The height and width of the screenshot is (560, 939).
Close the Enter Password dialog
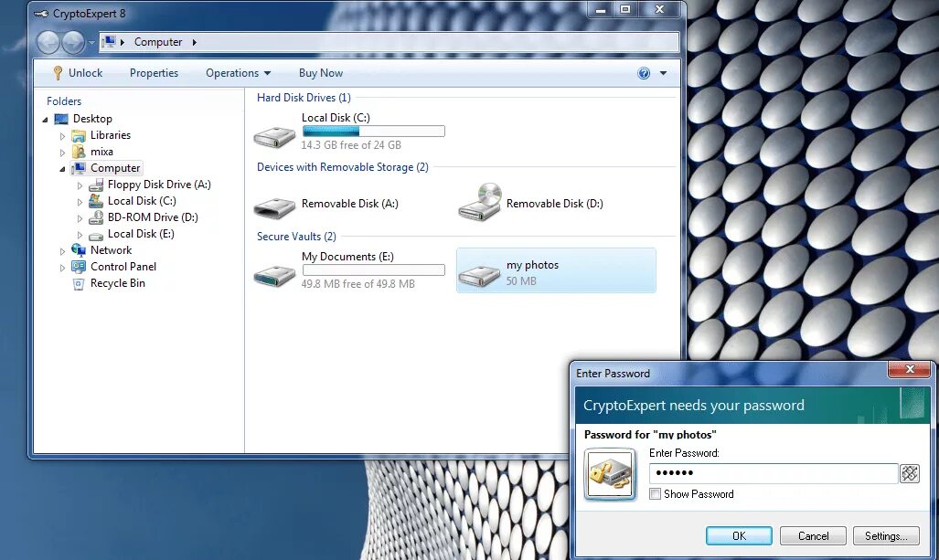[x=909, y=369]
